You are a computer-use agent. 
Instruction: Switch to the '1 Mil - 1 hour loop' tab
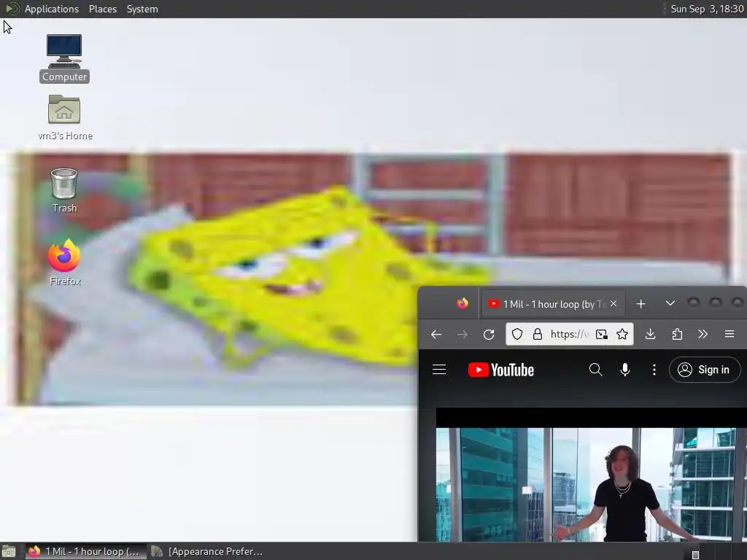click(553, 304)
